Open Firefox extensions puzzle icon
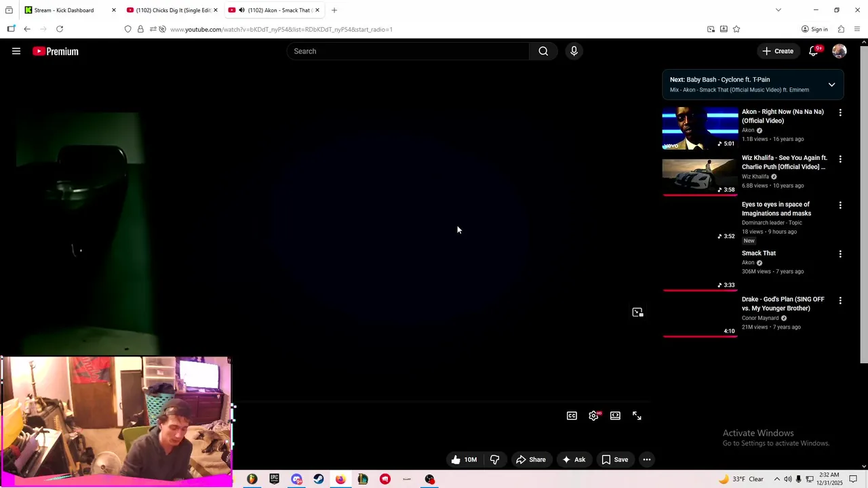Viewport: 868px width, 488px height. click(841, 29)
